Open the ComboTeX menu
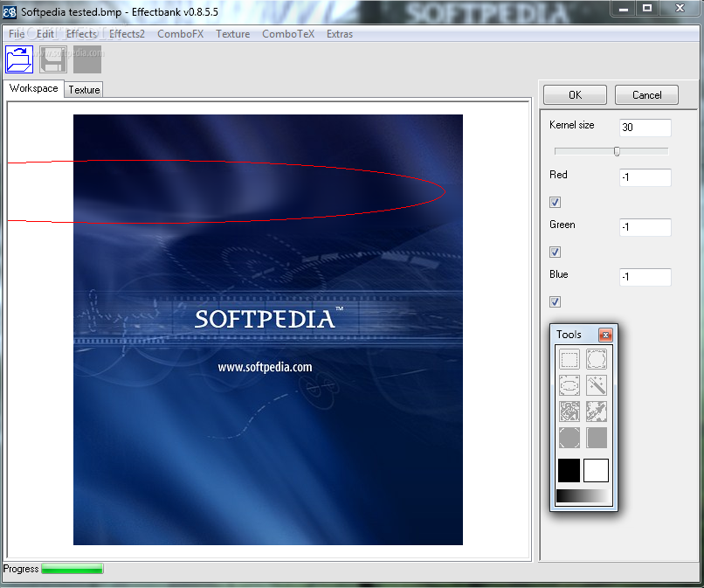704x588 pixels. click(x=288, y=34)
